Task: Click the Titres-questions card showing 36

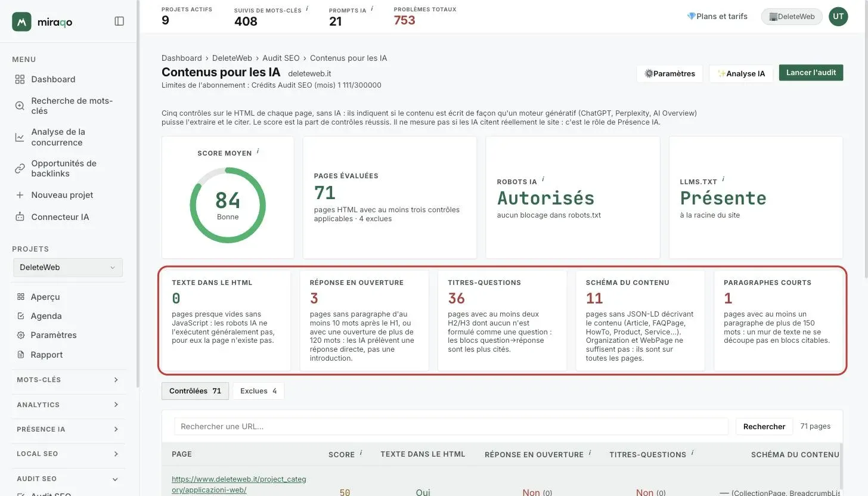Action: [x=502, y=321]
